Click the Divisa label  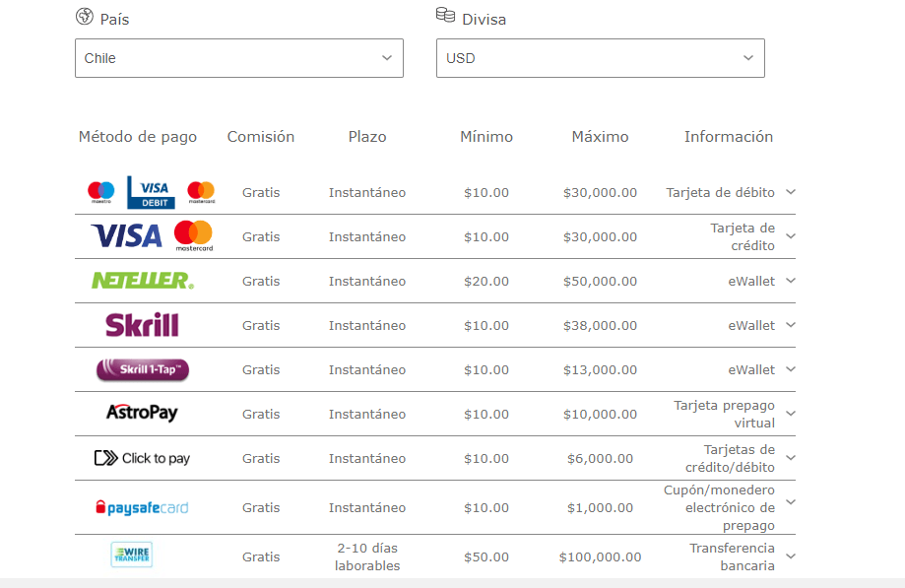coord(485,20)
